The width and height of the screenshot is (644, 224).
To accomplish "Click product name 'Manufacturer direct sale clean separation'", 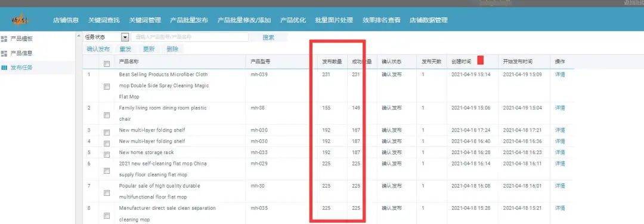I will tap(167, 208).
